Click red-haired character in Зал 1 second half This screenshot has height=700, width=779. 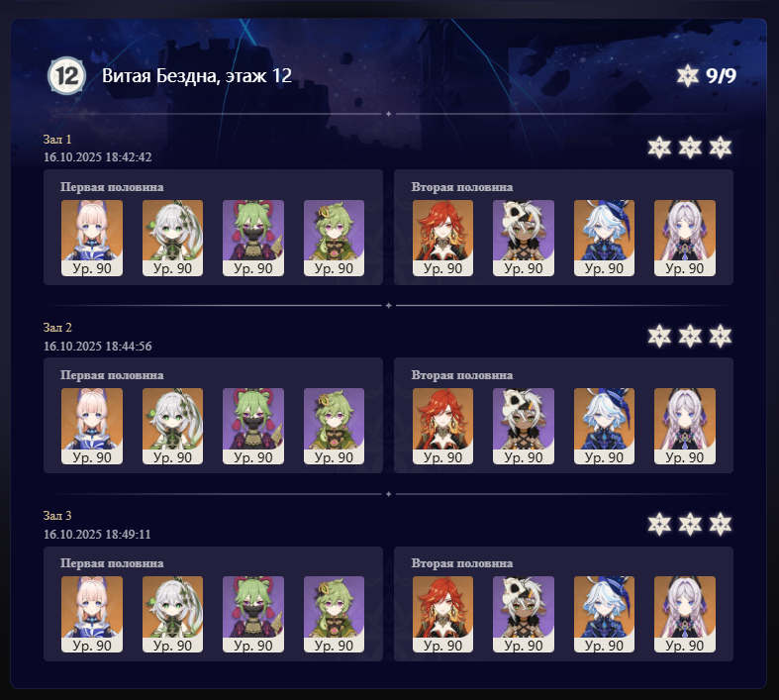pyautogui.click(x=442, y=238)
